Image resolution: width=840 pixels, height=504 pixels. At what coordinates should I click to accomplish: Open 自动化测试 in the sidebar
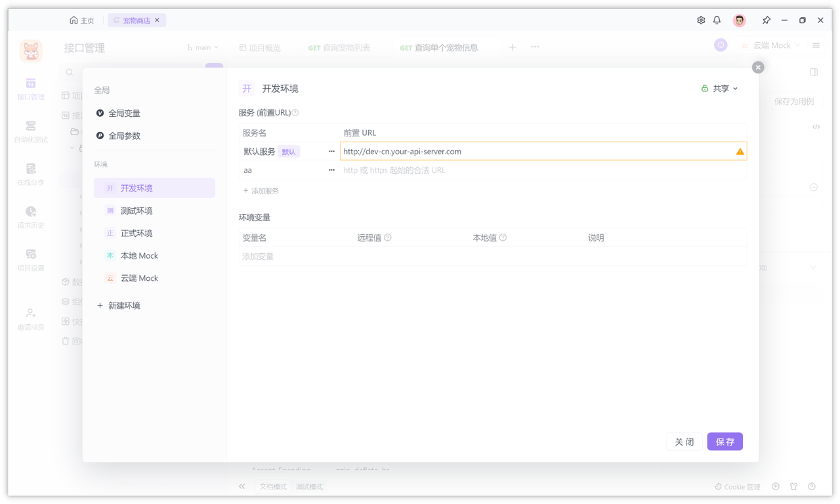point(31,131)
